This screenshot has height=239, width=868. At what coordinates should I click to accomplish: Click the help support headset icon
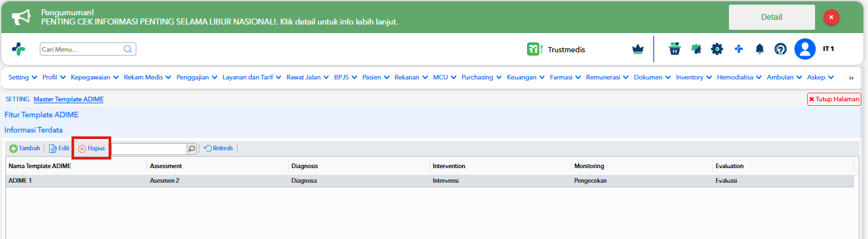[781, 49]
